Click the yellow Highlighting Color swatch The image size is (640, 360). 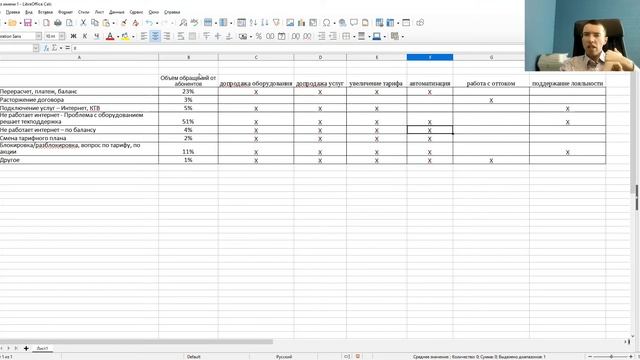125,36
